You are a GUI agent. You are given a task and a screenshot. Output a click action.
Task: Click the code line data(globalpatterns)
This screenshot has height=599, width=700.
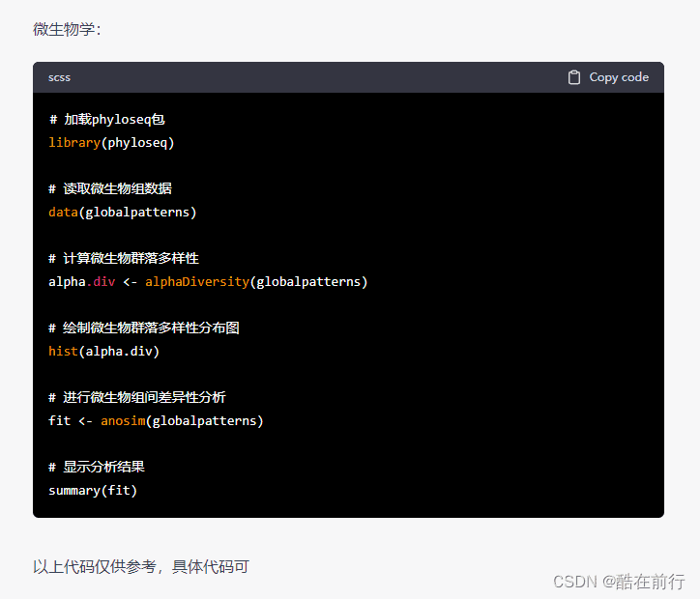pyautogui.click(x=123, y=213)
